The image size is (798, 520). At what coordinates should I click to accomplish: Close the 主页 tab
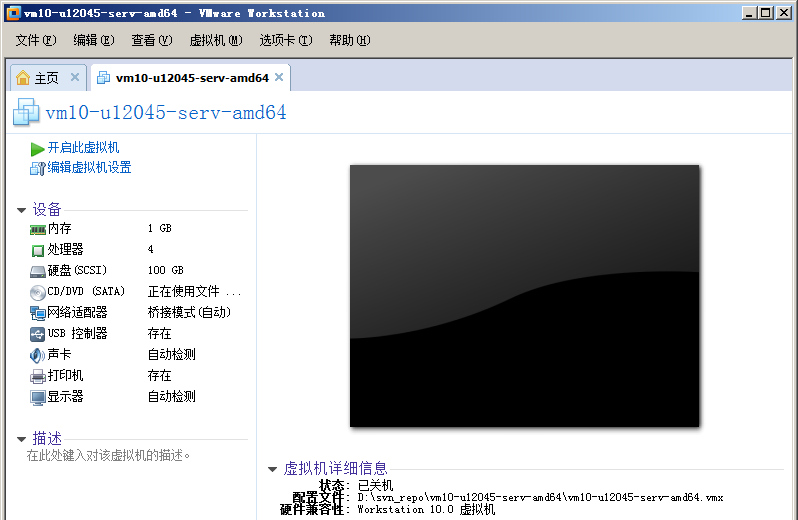pyautogui.click(x=75, y=77)
